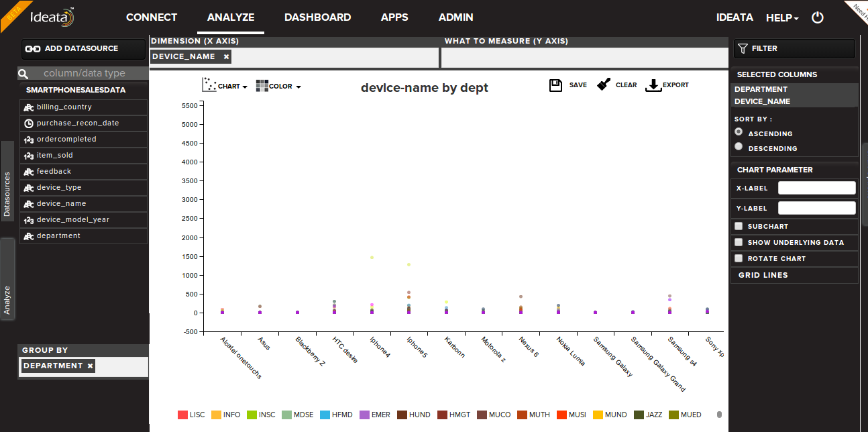The image size is (868, 432).
Task: Click the numeric icon beside device_model_year
Action: pyautogui.click(x=28, y=220)
